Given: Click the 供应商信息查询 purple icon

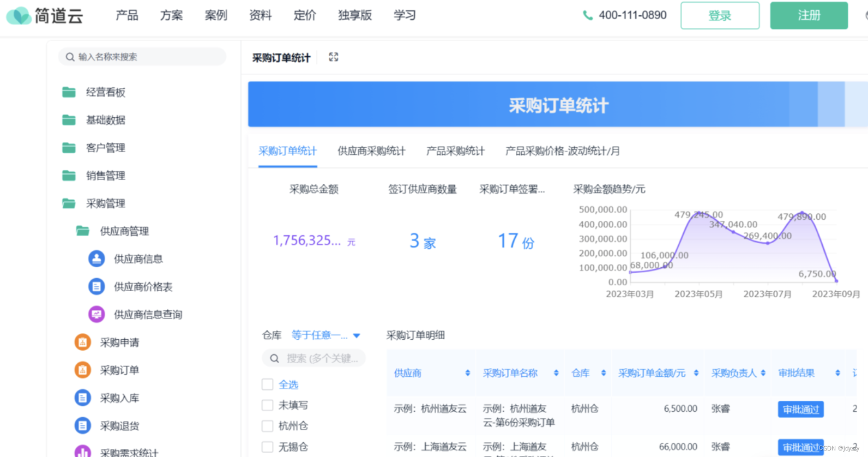Looking at the screenshot, I should [97, 314].
